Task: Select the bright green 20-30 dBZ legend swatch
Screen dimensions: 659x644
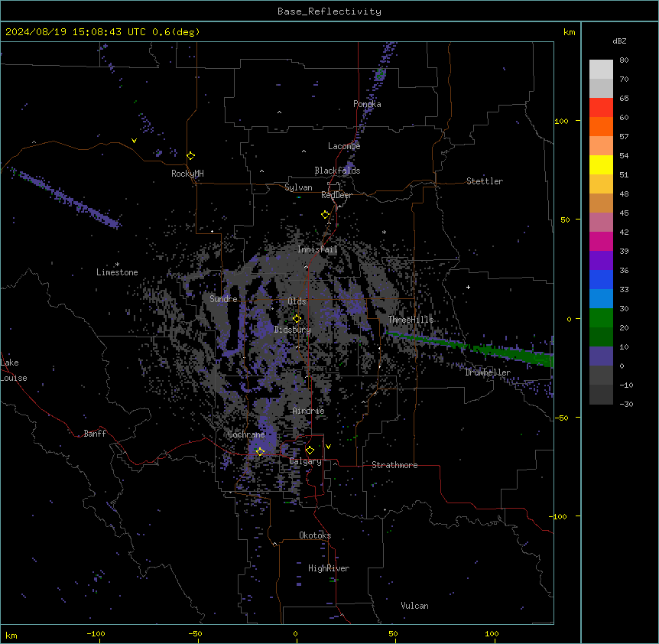Action: pyautogui.click(x=601, y=318)
